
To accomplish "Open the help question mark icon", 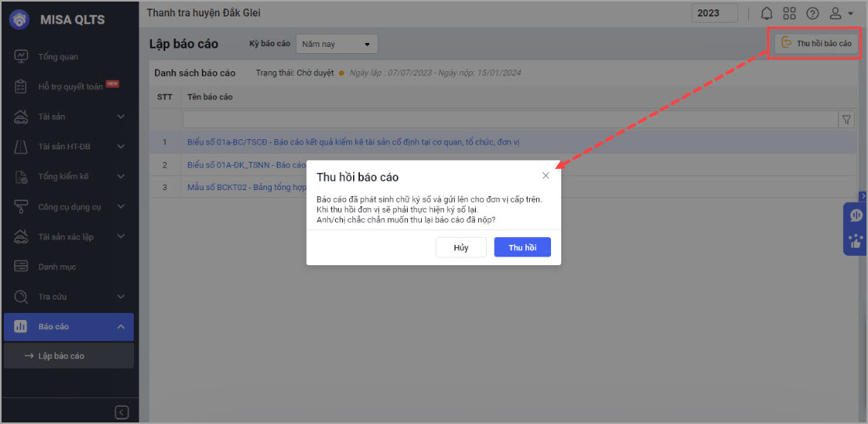I will [x=812, y=13].
